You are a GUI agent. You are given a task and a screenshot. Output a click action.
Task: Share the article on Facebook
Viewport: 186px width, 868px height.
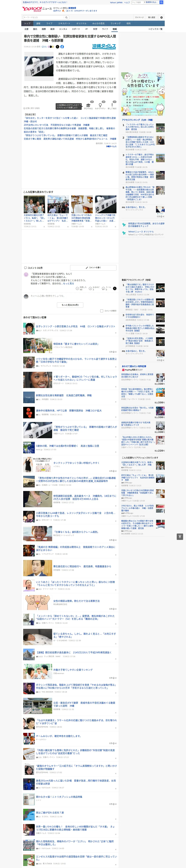tap(62, 47)
